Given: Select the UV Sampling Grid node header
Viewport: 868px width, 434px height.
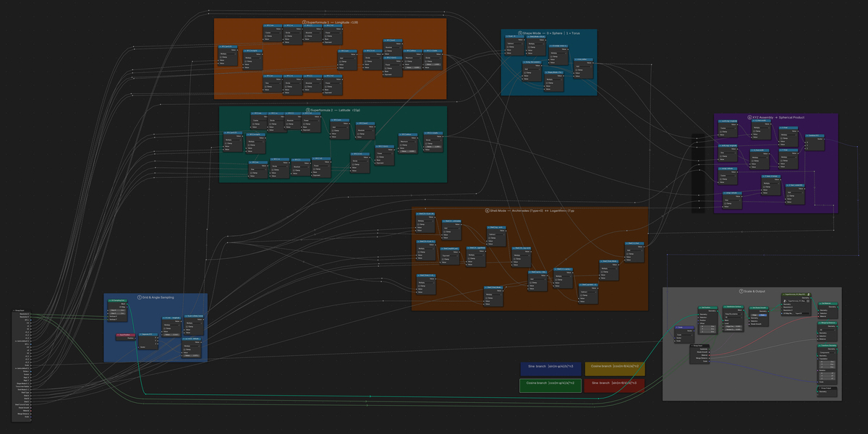Looking at the screenshot, I should point(117,300).
